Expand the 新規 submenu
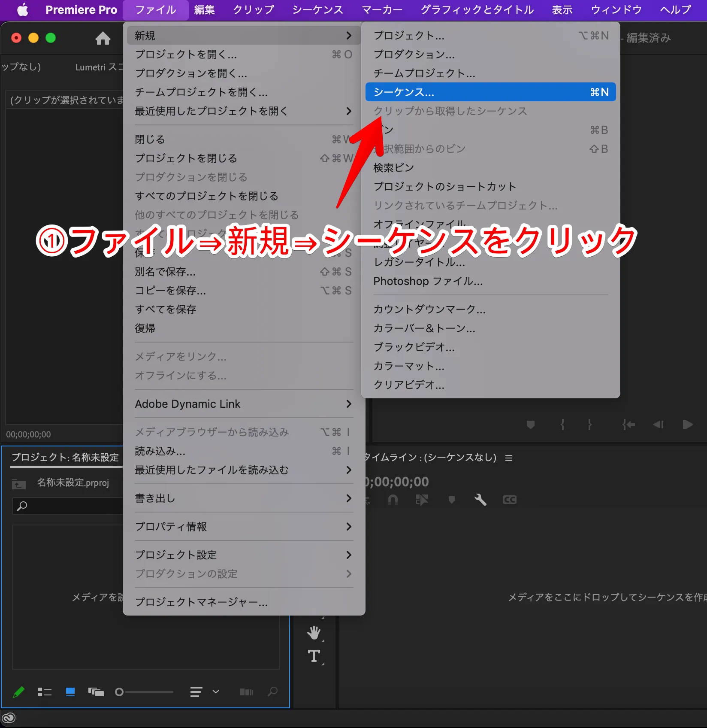This screenshot has height=728, width=707. pos(244,35)
